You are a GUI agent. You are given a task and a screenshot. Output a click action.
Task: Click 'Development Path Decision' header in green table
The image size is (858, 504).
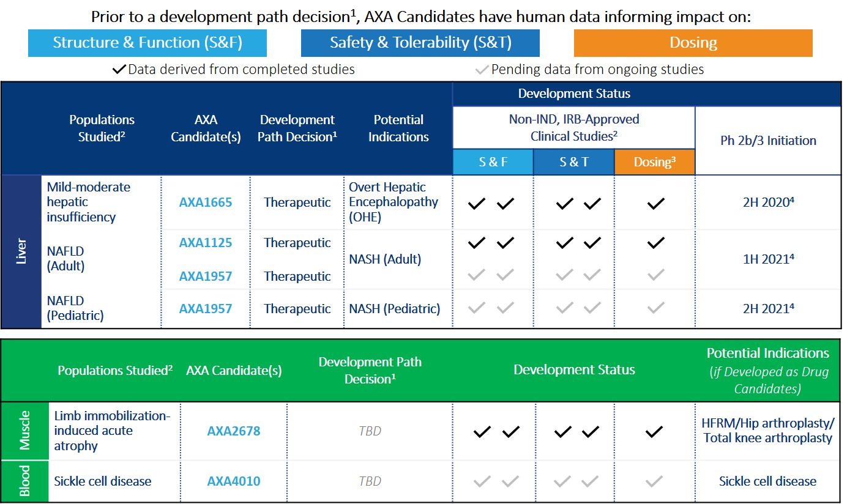pos(370,370)
